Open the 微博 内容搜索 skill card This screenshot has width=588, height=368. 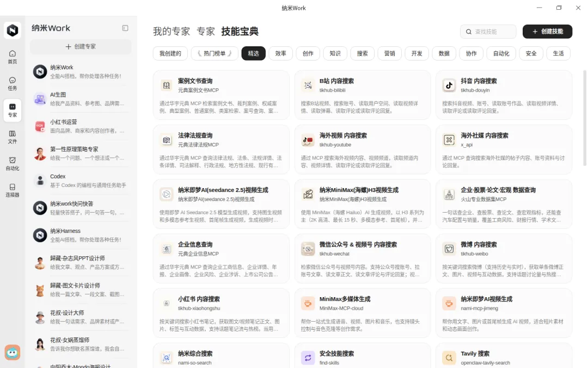pyautogui.click(x=504, y=258)
